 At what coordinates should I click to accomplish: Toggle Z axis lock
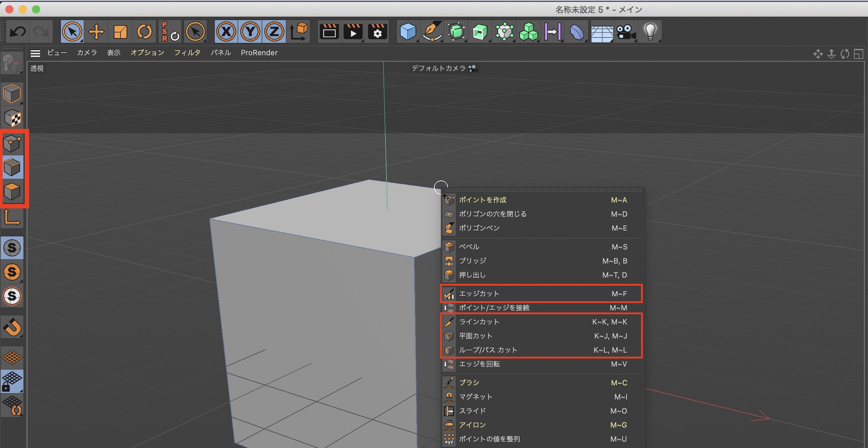(x=274, y=32)
